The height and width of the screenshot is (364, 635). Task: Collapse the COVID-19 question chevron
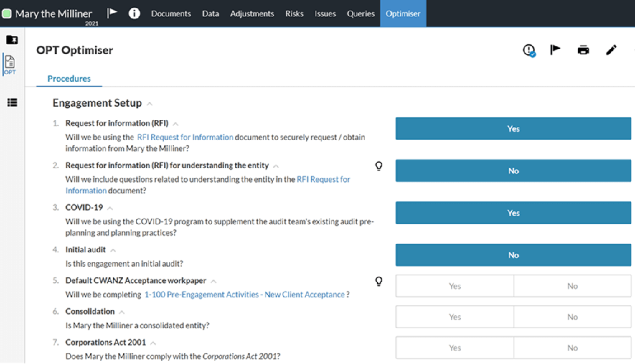tap(110, 208)
